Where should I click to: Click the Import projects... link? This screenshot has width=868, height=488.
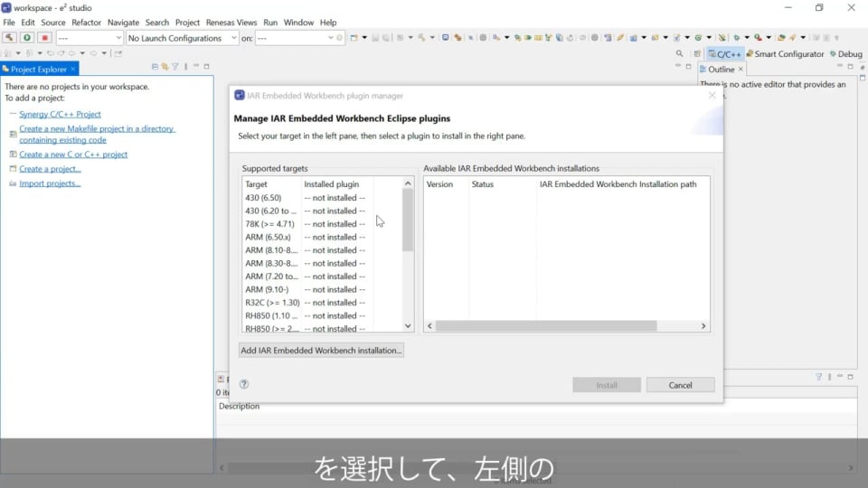pyautogui.click(x=50, y=183)
